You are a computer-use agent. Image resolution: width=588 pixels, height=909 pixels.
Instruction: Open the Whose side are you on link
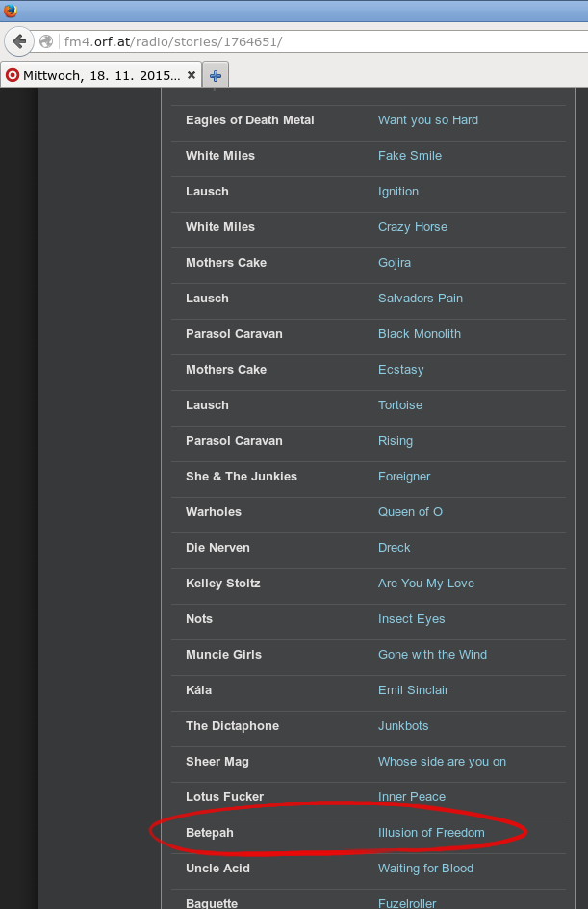tap(442, 762)
